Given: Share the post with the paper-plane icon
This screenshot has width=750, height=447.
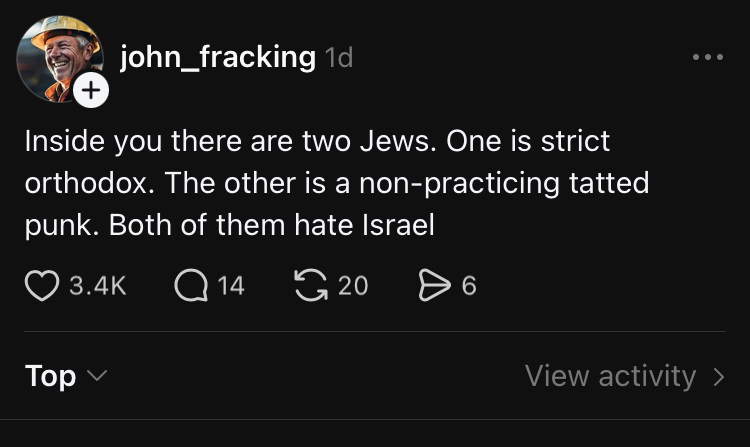Looking at the screenshot, I should pos(433,287).
